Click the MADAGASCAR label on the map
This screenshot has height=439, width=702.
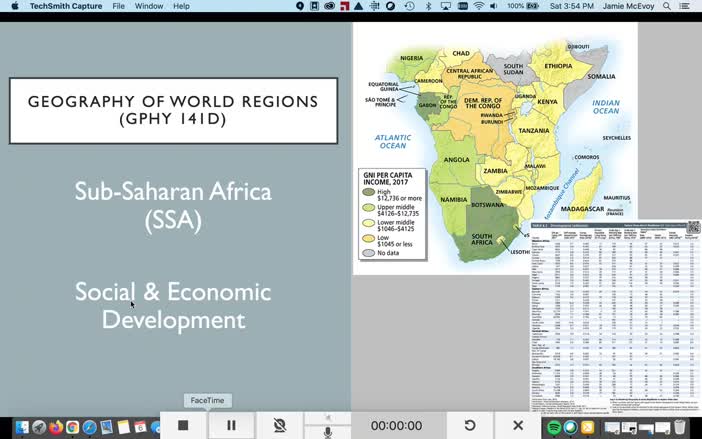[582, 209]
